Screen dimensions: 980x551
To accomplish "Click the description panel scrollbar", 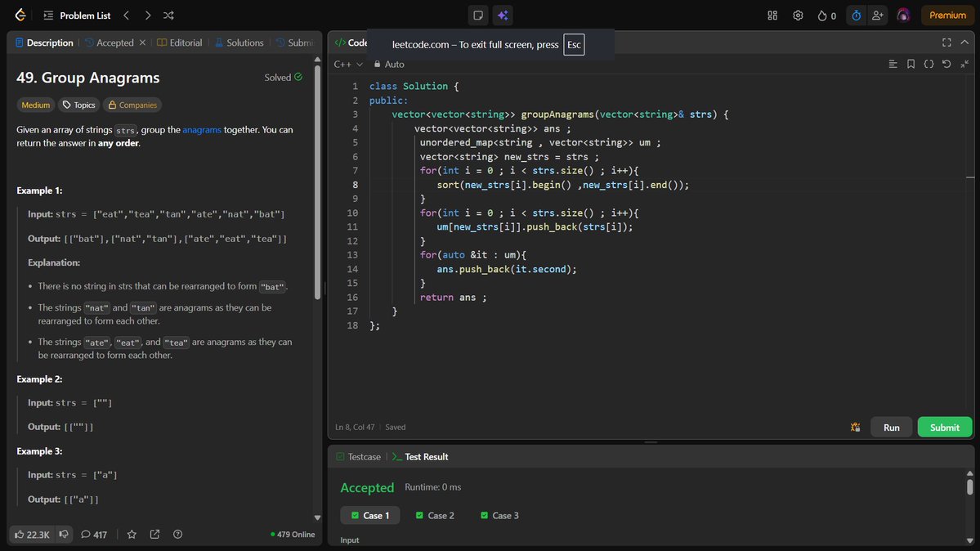I will click(317, 181).
